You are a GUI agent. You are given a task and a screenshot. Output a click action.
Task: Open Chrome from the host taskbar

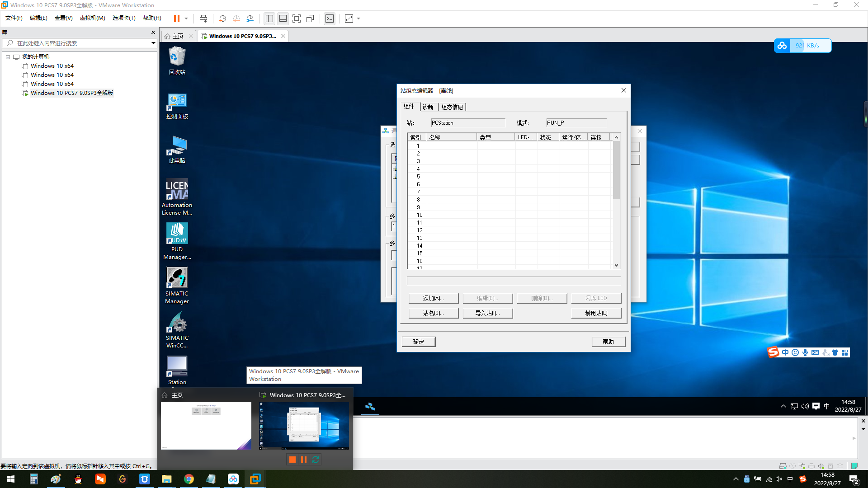[x=189, y=479]
